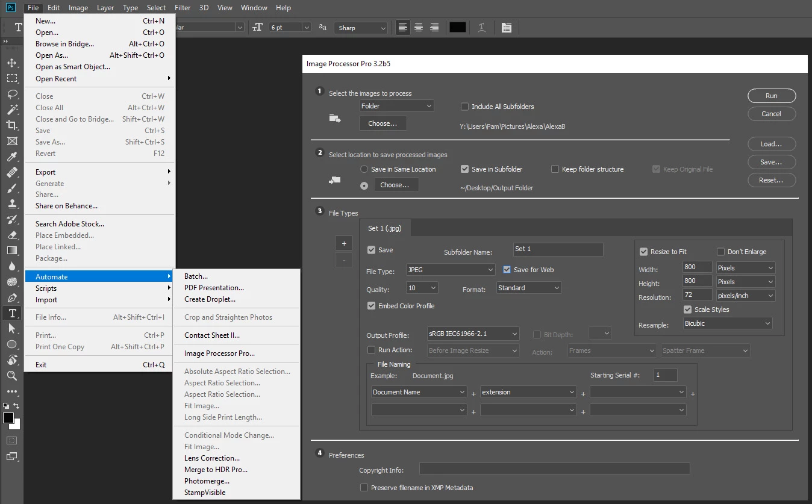This screenshot has width=812, height=504.
Task: Select the Zoom tool
Action: click(11, 376)
